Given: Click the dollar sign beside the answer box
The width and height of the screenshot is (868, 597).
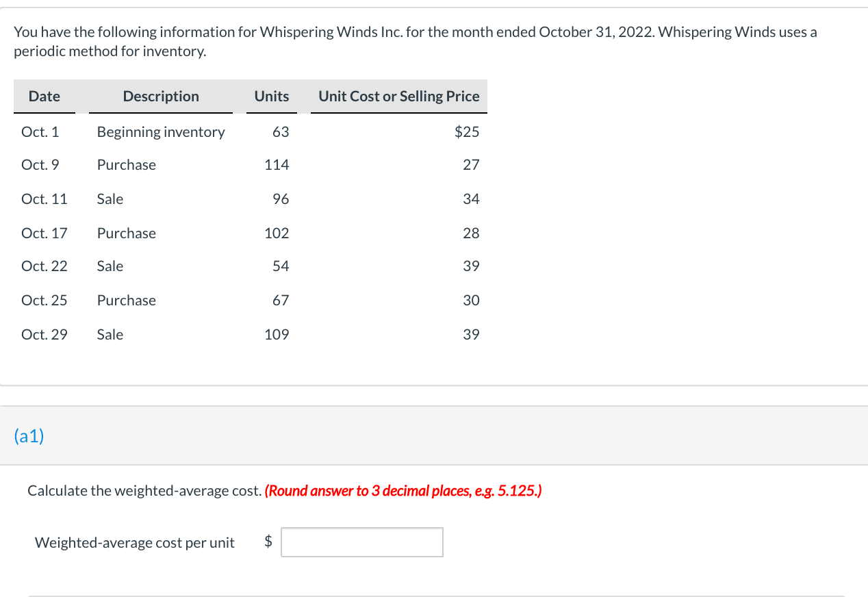Looking at the screenshot, I should 267,542.
